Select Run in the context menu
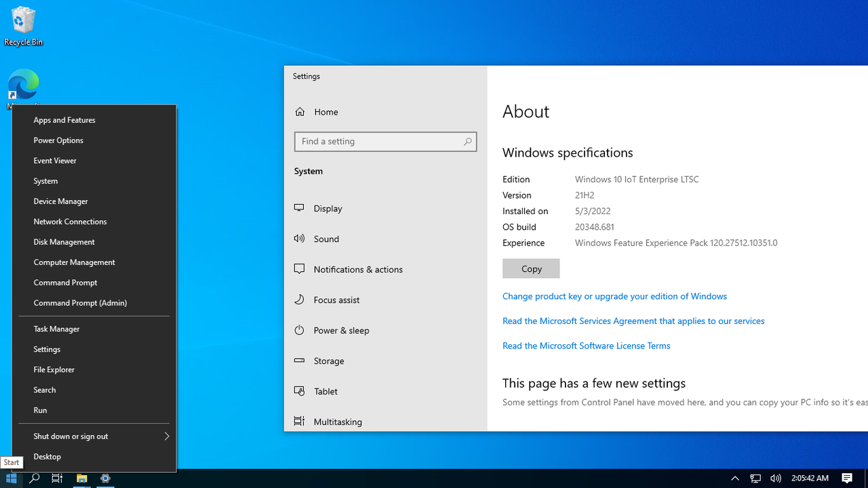This screenshot has width=868, height=488. click(94, 410)
